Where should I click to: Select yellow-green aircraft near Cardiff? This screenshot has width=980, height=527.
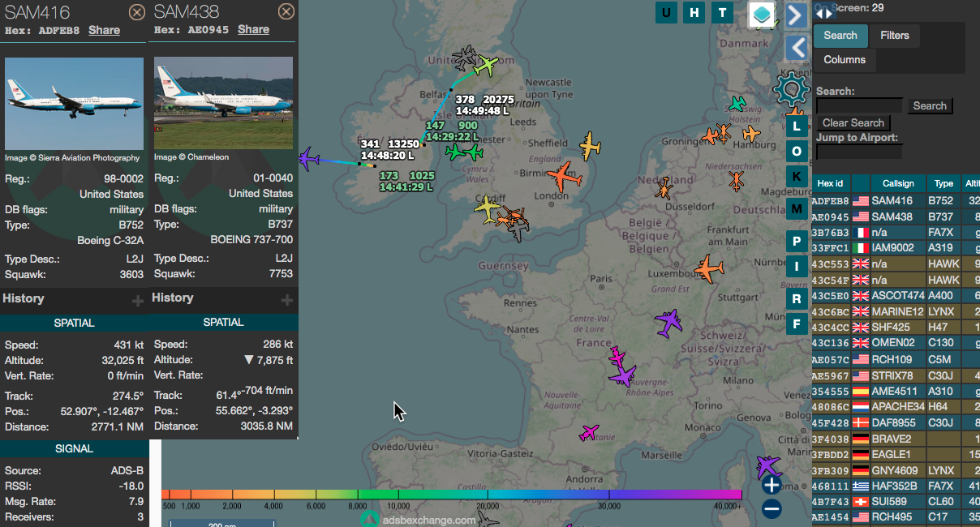(x=488, y=209)
